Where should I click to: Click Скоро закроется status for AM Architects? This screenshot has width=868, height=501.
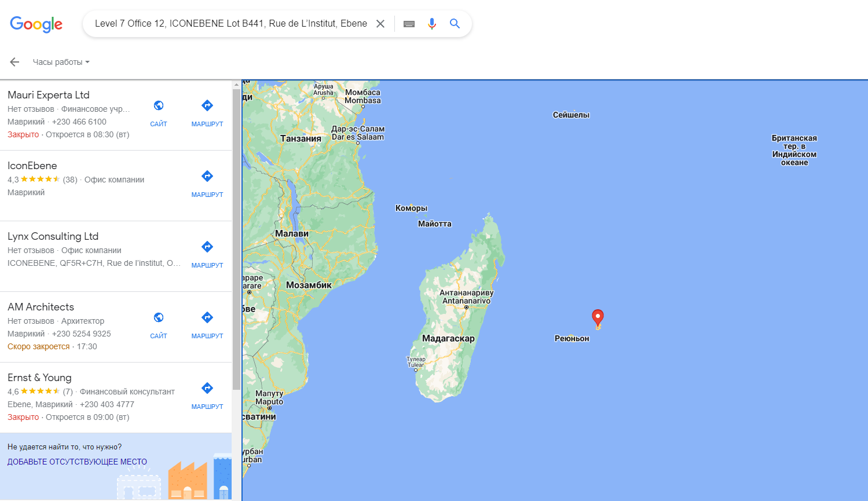coord(39,346)
